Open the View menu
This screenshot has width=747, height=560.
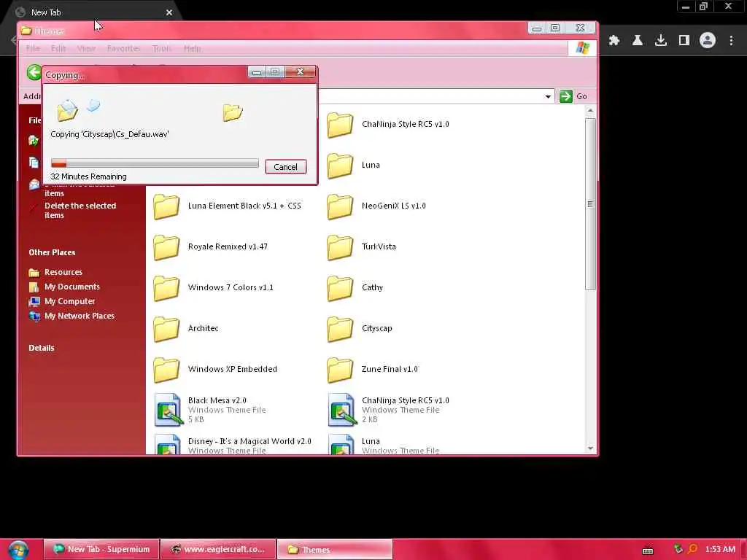click(x=86, y=48)
